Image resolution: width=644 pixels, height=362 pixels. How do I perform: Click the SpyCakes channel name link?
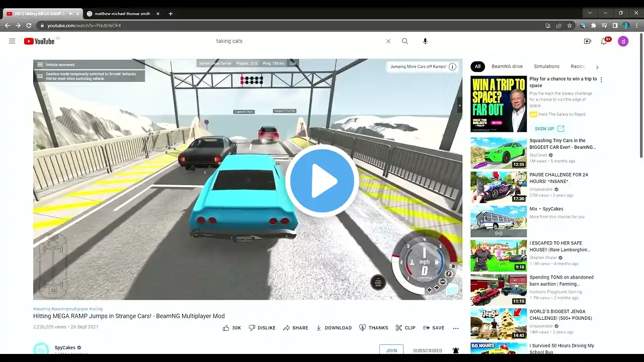coord(65,347)
